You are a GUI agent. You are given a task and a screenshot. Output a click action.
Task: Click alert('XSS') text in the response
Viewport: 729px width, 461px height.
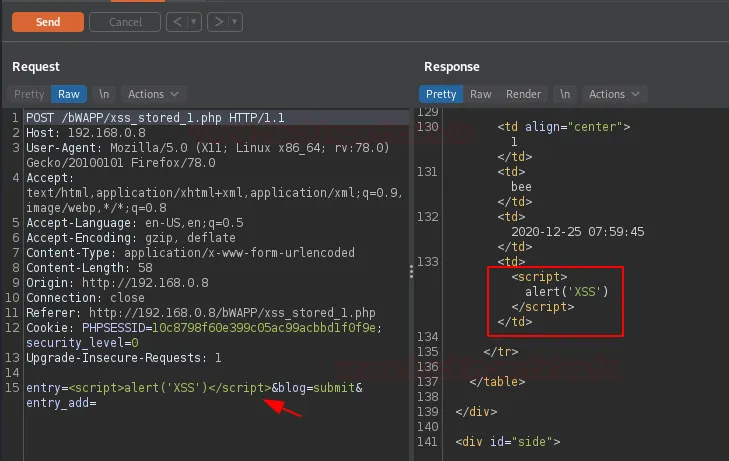(566, 291)
